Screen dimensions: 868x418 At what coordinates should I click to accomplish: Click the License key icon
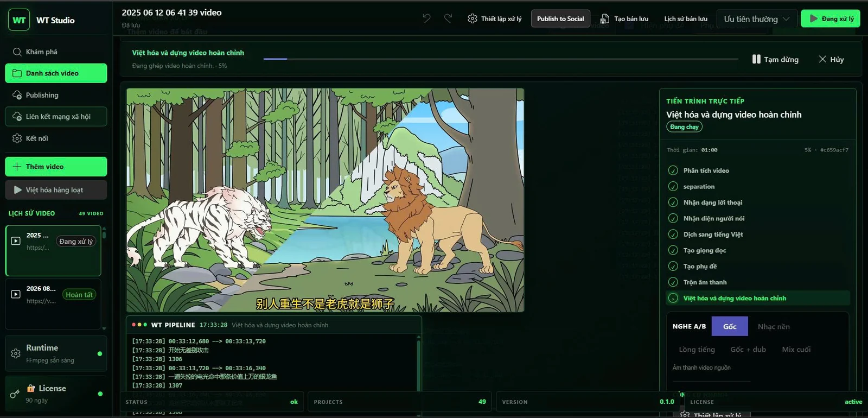[15, 394]
